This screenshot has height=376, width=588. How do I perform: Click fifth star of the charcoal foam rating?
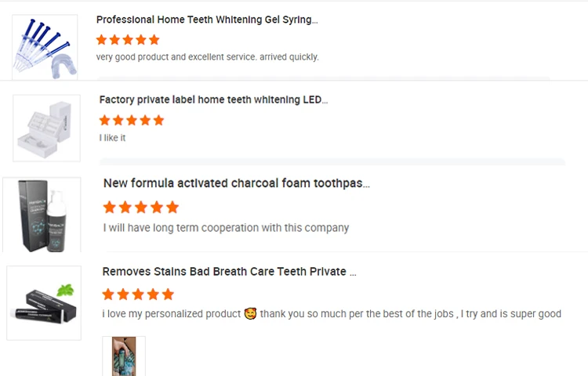172,208
